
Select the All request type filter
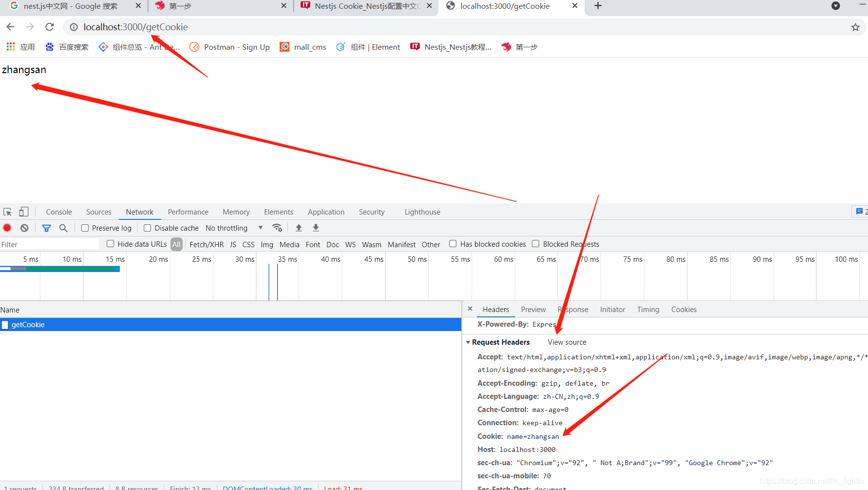[176, 244]
